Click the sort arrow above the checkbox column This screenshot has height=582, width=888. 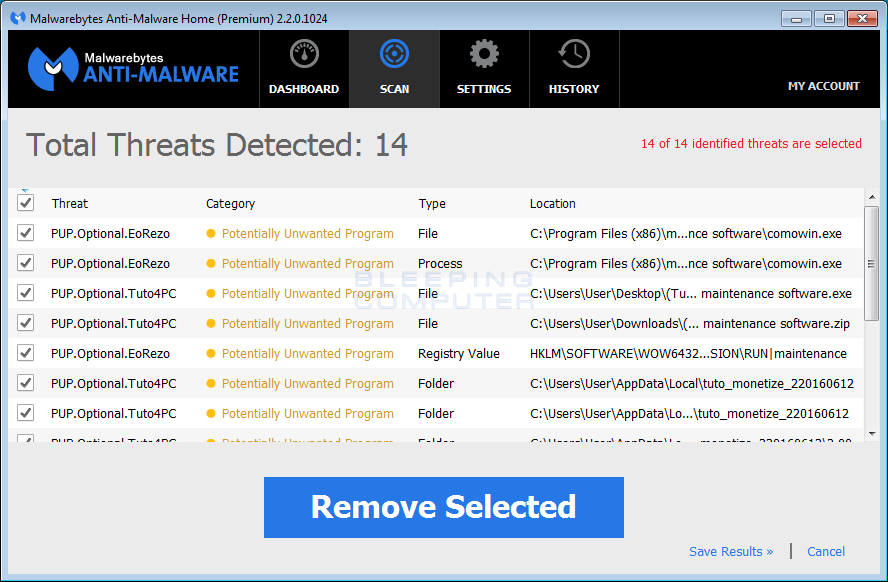click(25, 190)
